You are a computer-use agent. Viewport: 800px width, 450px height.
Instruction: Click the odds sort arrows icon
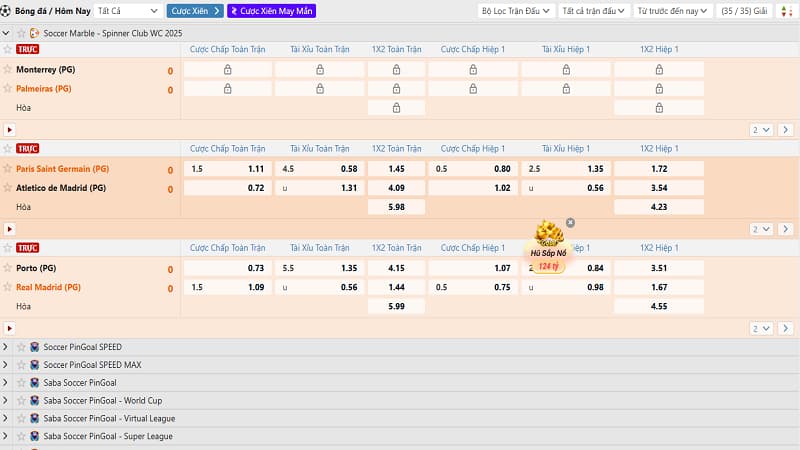tap(786, 11)
